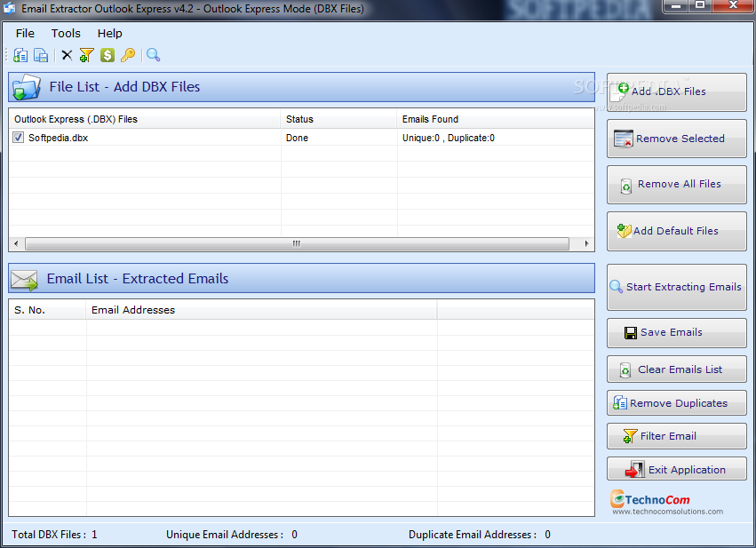Image resolution: width=756 pixels, height=548 pixels.
Task: Click the Unique:0 , Duplicate:0 cell
Action: click(449, 138)
